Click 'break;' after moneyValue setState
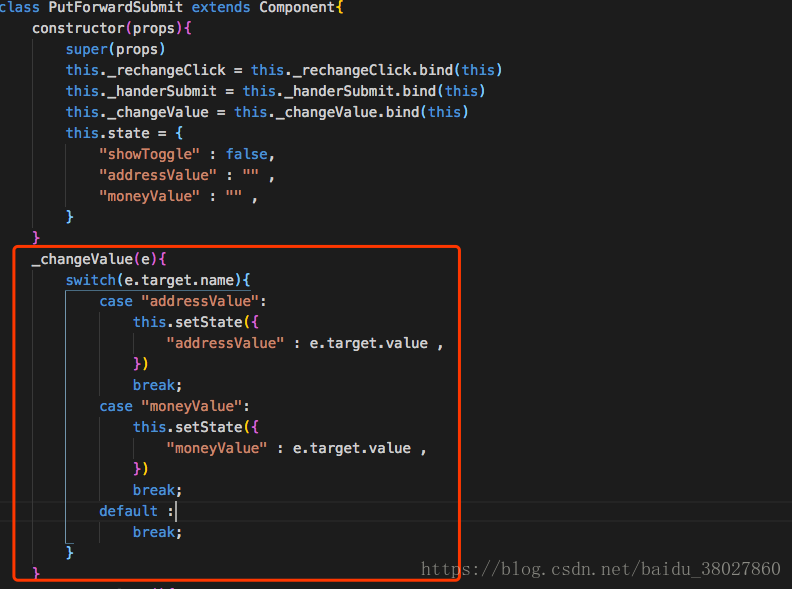 (x=157, y=490)
